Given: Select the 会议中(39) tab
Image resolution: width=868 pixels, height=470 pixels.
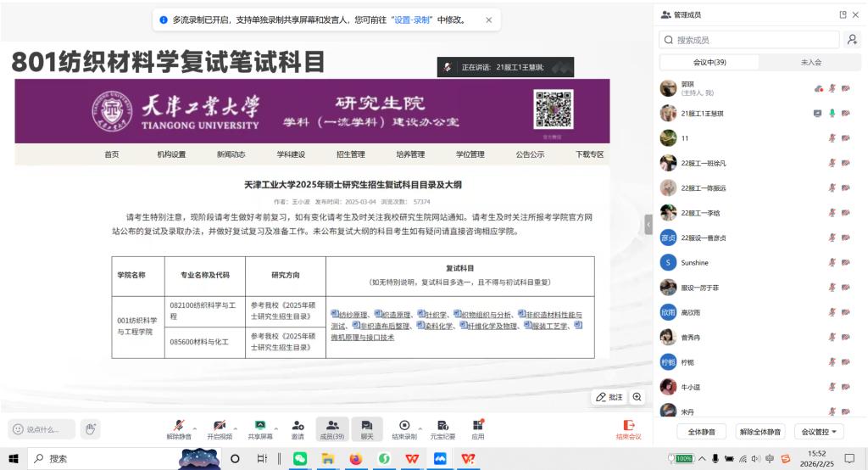Looking at the screenshot, I should (x=709, y=62).
